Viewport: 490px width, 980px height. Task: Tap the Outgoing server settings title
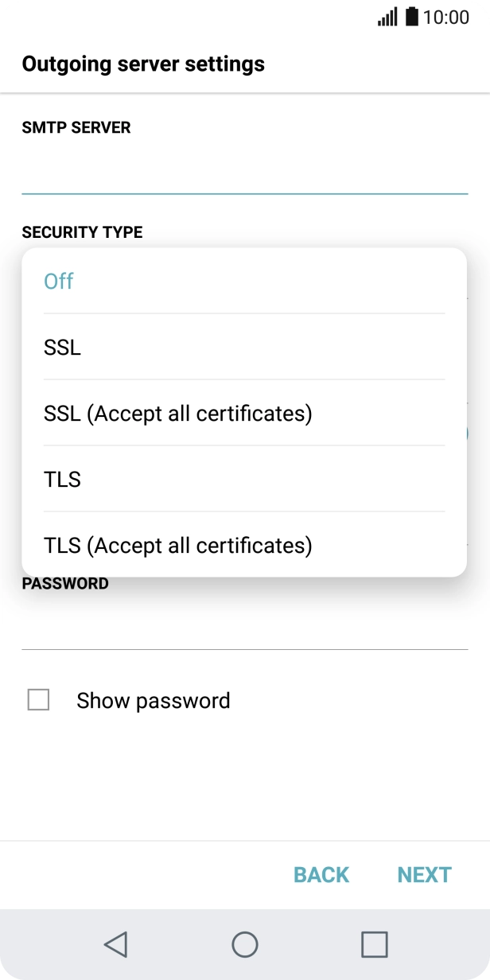click(143, 64)
